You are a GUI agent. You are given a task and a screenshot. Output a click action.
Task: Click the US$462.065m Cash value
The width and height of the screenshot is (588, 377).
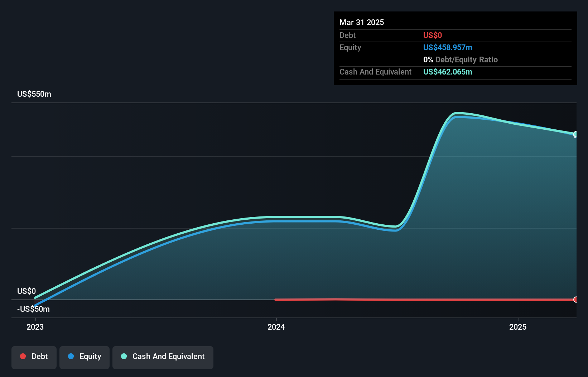448,72
